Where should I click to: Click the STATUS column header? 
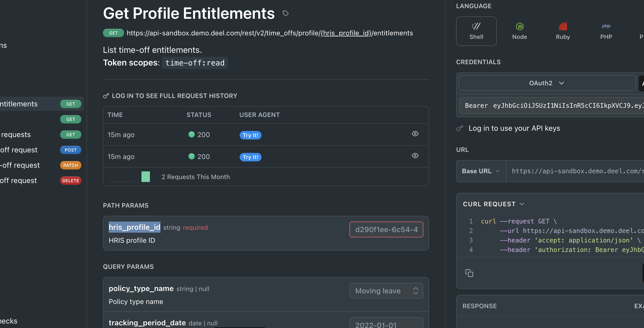point(199,115)
